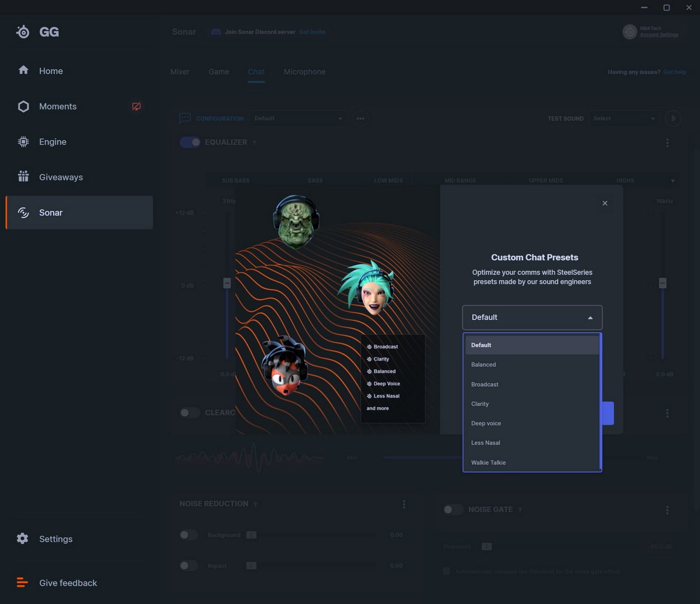Select Default preset in list

tap(532, 345)
